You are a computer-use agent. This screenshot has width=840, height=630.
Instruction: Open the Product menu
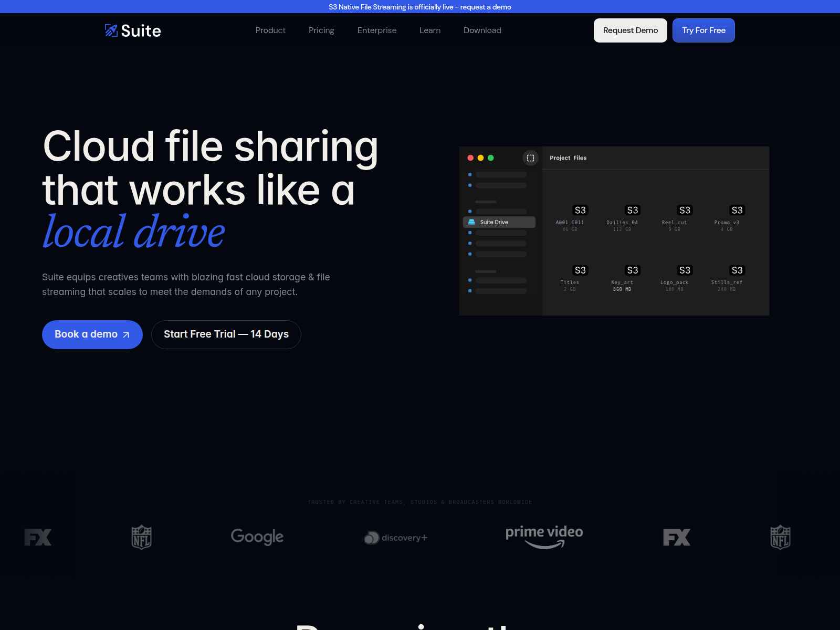[270, 30]
